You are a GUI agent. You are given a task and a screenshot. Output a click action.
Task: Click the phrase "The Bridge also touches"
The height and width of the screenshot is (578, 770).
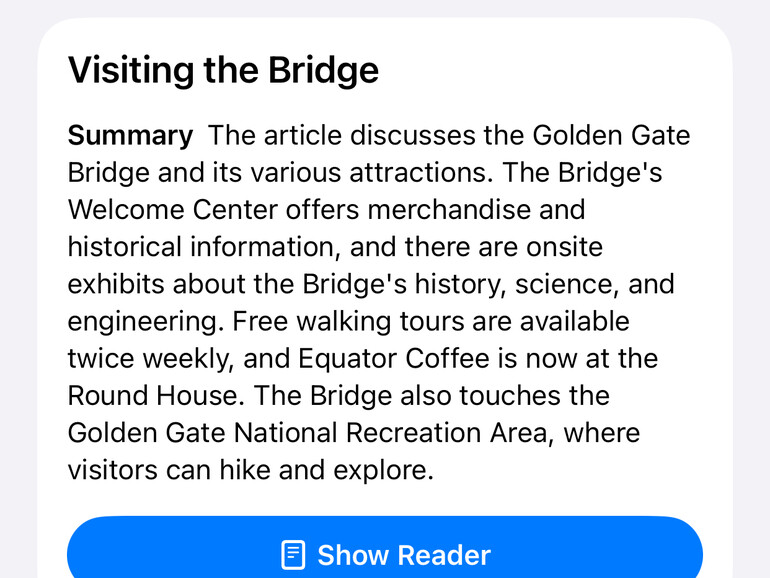[x=431, y=395]
